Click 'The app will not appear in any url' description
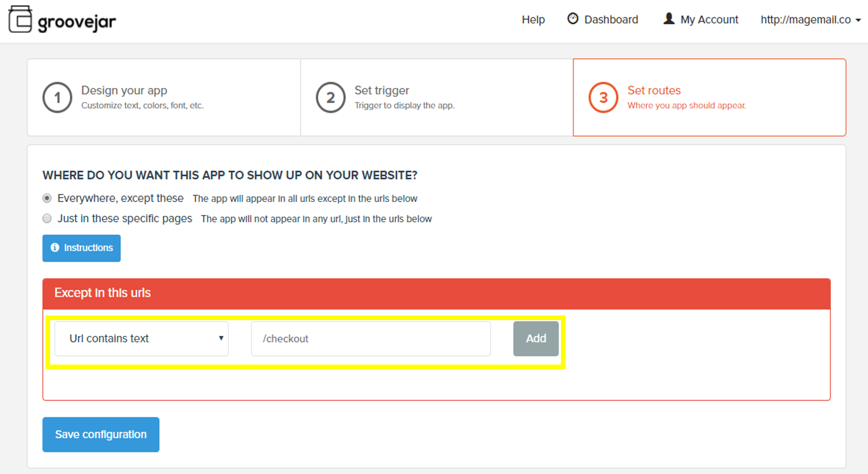Viewport: 868px width, 474px height. coord(316,219)
